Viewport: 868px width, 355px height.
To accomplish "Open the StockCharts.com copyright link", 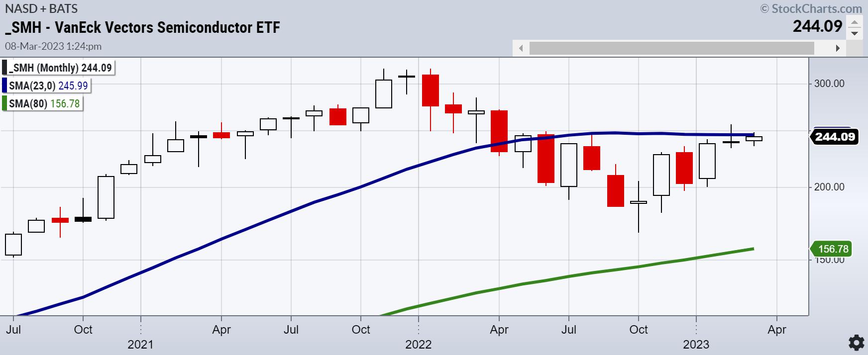I will pyautogui.click(x=811, y=8).
